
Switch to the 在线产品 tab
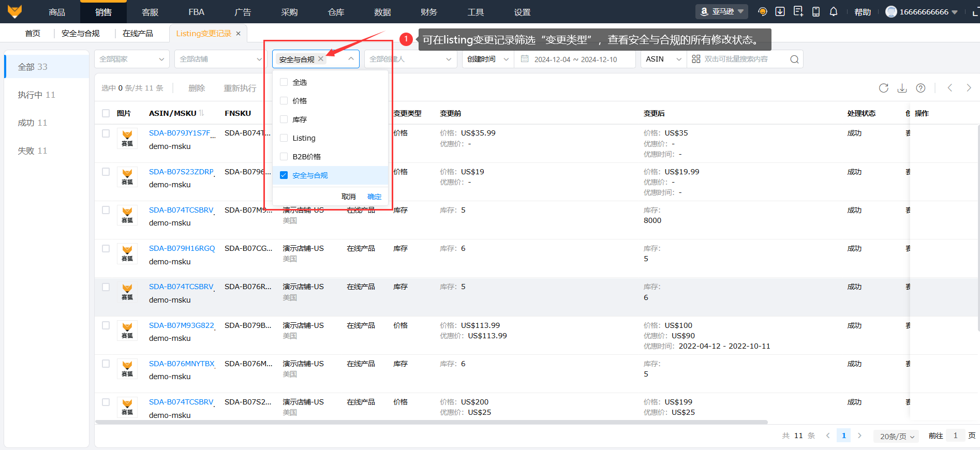click(x=138, y=34)
